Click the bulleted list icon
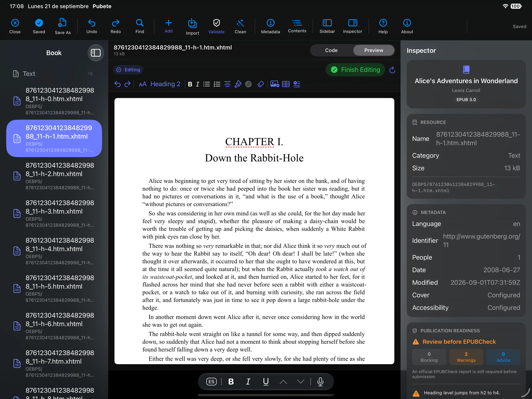The width and height of the screenshot is (532, 399). 206,84
